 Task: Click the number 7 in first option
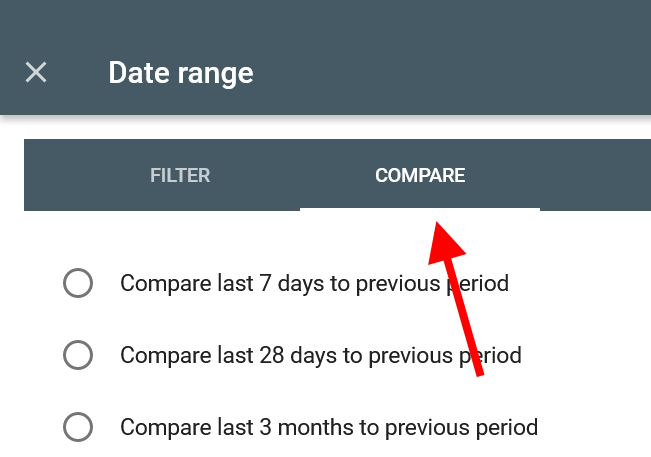coord(265,284)
